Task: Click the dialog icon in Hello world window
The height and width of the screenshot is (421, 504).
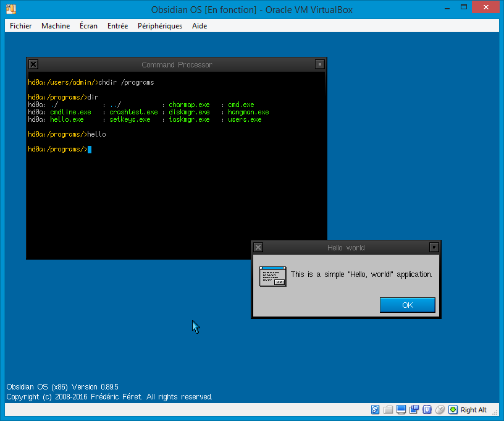Action: click(272, 276)
